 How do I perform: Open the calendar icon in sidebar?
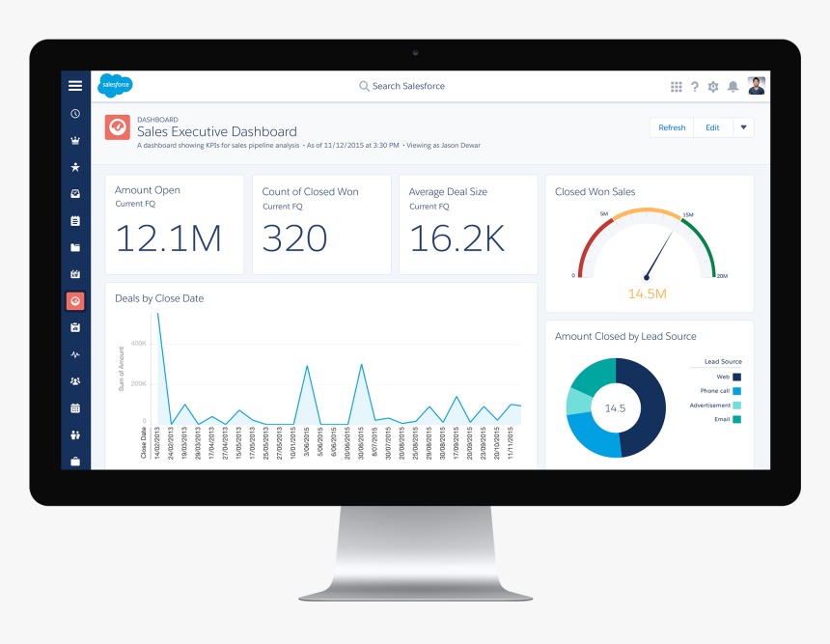[75, 407]
